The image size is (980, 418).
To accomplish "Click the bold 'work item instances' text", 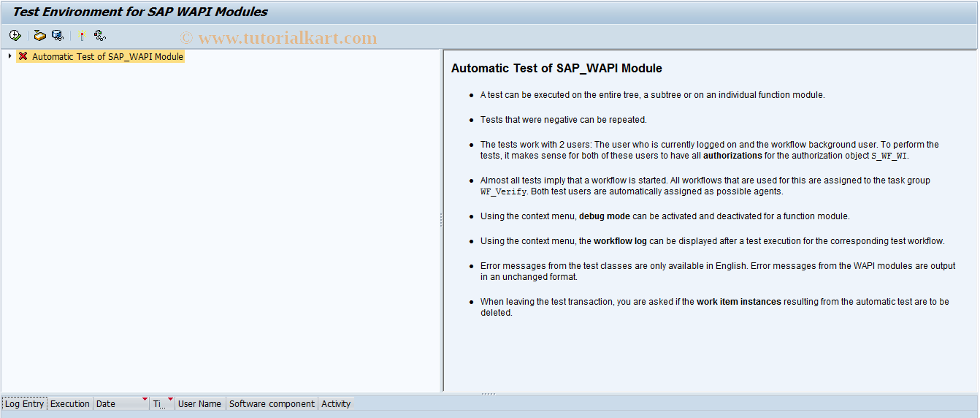I will pyautogui.click(x=739, y=301).
